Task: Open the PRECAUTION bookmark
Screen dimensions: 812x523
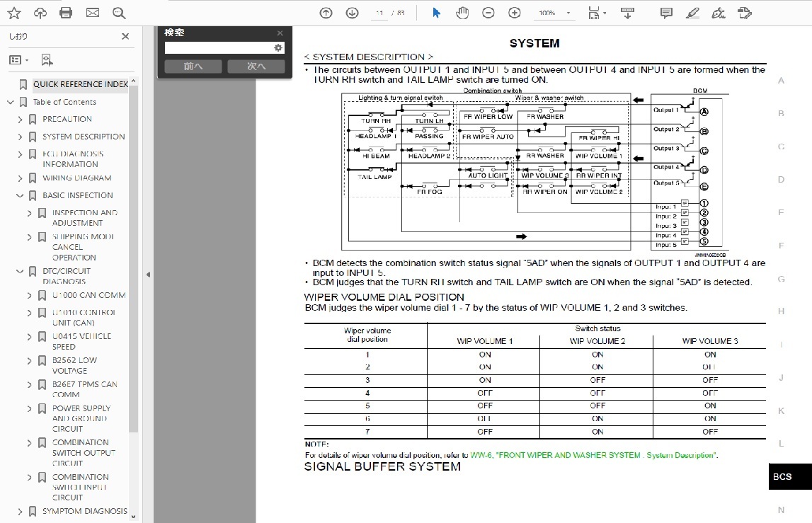Action: pos(67,119)
